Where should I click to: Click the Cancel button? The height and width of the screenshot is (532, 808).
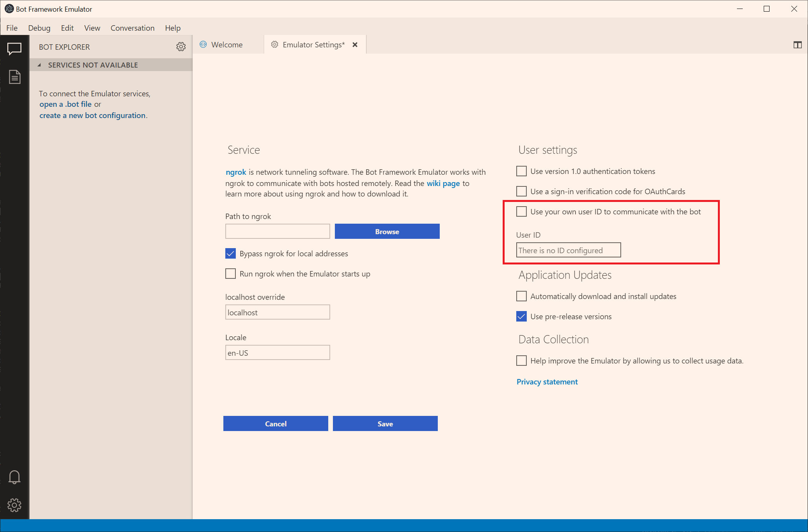pyautogui.click(x=276, y=424)
